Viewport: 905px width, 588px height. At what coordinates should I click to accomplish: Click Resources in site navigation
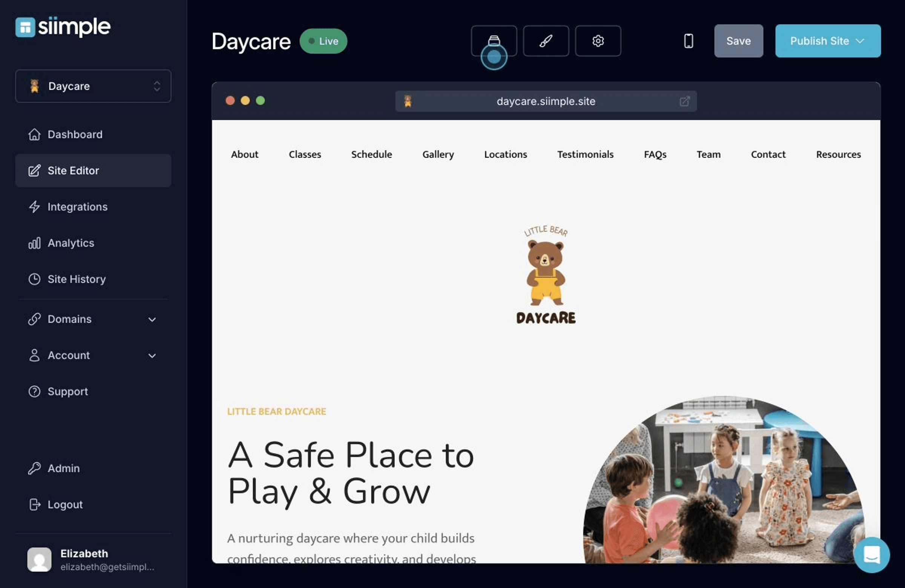click(x=838, y=154)
